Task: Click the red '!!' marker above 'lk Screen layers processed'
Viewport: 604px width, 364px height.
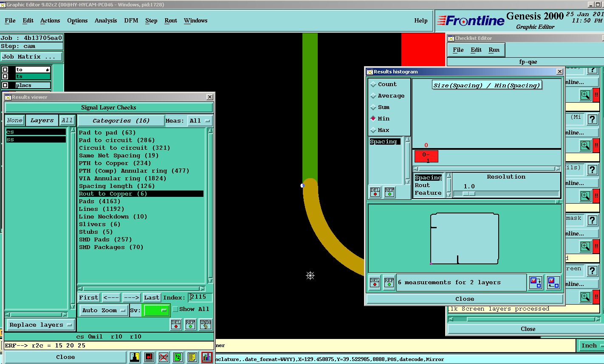Action: click(x=596, y=297)
